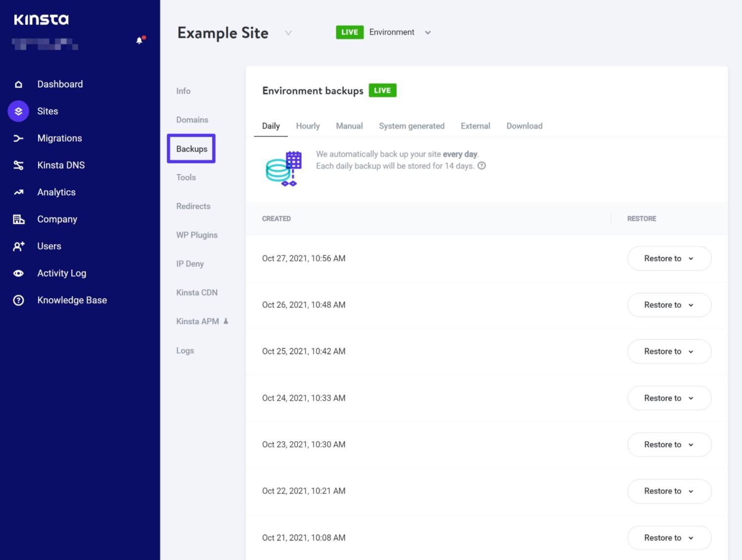Open the Knowledge Base help icon

pos(18,300)
